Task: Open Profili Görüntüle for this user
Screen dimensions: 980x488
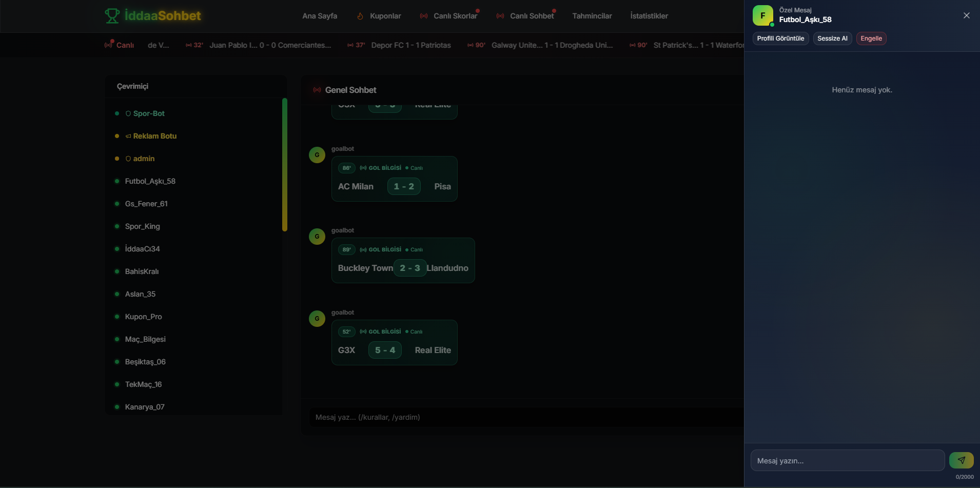Action: (x=780, y=38)
